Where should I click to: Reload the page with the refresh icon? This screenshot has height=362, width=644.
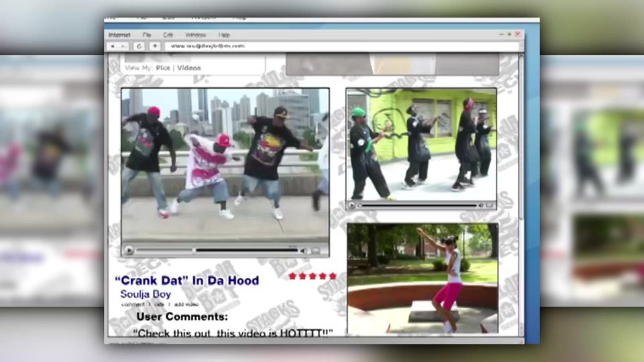tap(139, 46)
